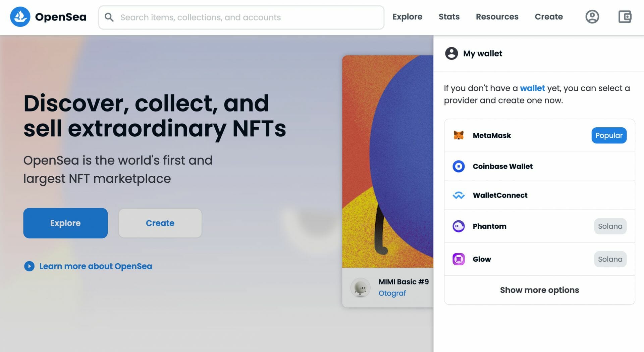Open the Stats navigation menu

point(449,17)
